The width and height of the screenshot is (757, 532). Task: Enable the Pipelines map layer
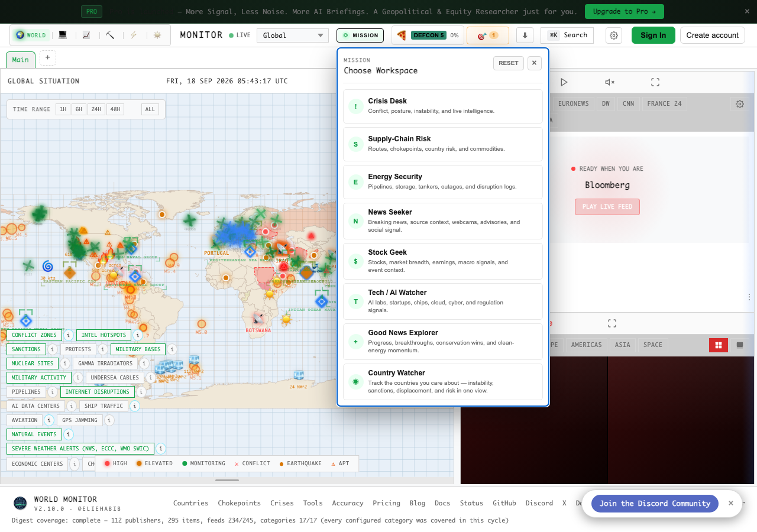click(26, 392)
